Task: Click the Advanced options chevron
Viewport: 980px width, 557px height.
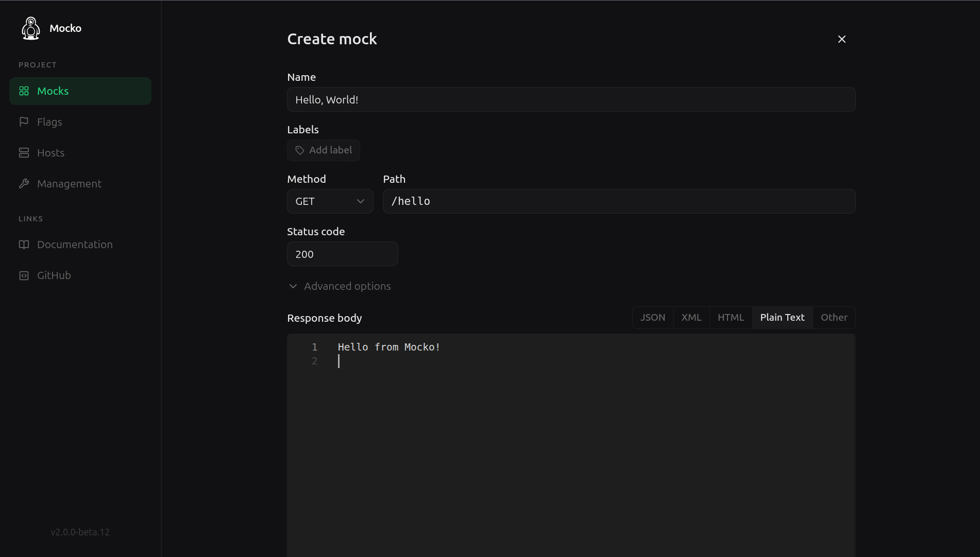Action: [x=293, y=286]
